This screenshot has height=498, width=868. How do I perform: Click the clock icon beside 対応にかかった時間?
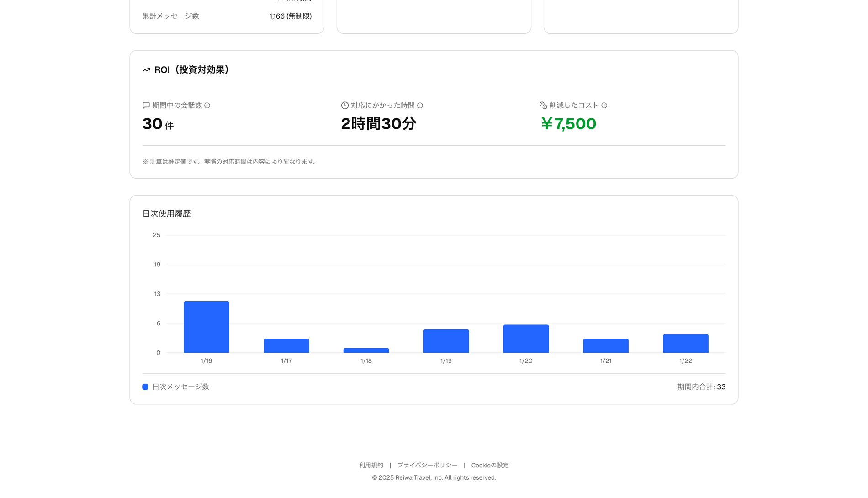344,105
